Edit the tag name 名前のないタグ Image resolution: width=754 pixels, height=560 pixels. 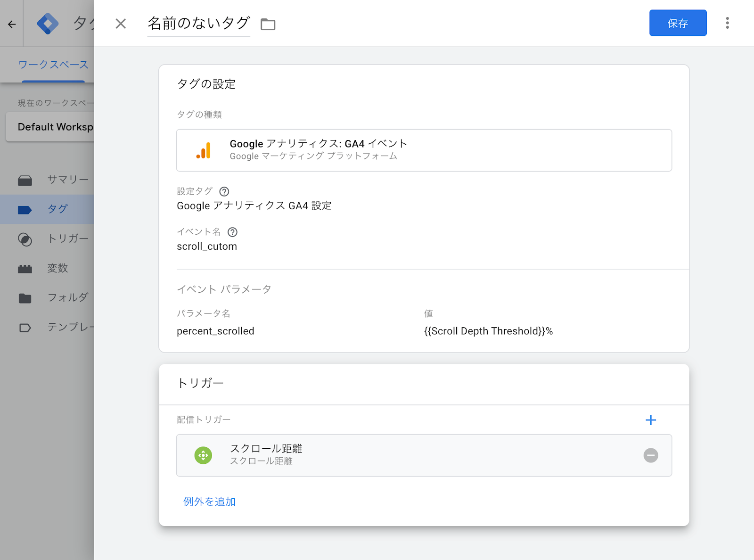pyautogui.click(x=198, y=23)
